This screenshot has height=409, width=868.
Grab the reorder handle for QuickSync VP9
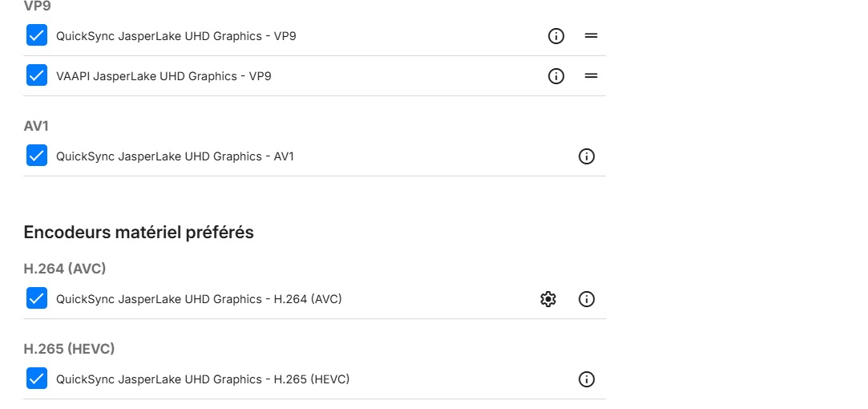coord(591,36)
